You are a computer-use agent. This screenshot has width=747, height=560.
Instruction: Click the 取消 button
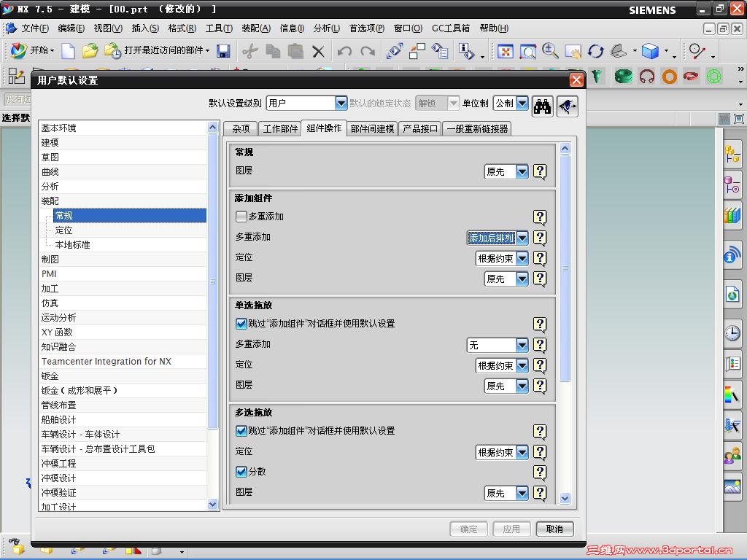point(554,529)
